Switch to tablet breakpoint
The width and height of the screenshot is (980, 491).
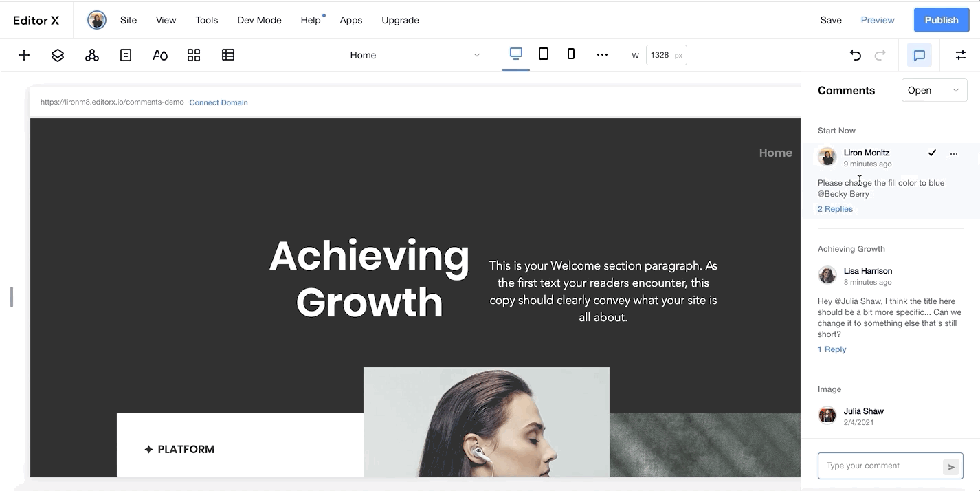tap(544, 54)
